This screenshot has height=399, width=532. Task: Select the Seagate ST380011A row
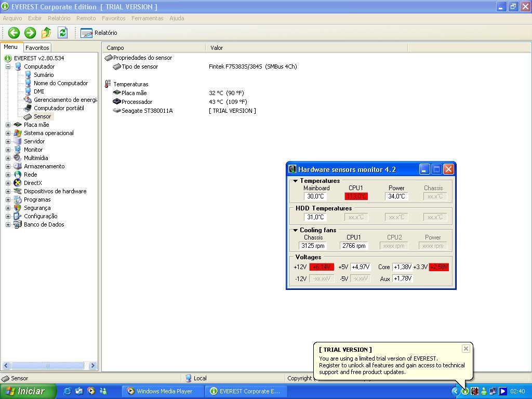click(x=184, y=111)
